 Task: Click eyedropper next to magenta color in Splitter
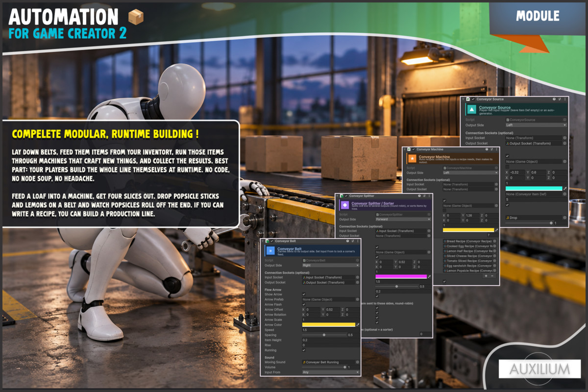(x=429, y=276)
